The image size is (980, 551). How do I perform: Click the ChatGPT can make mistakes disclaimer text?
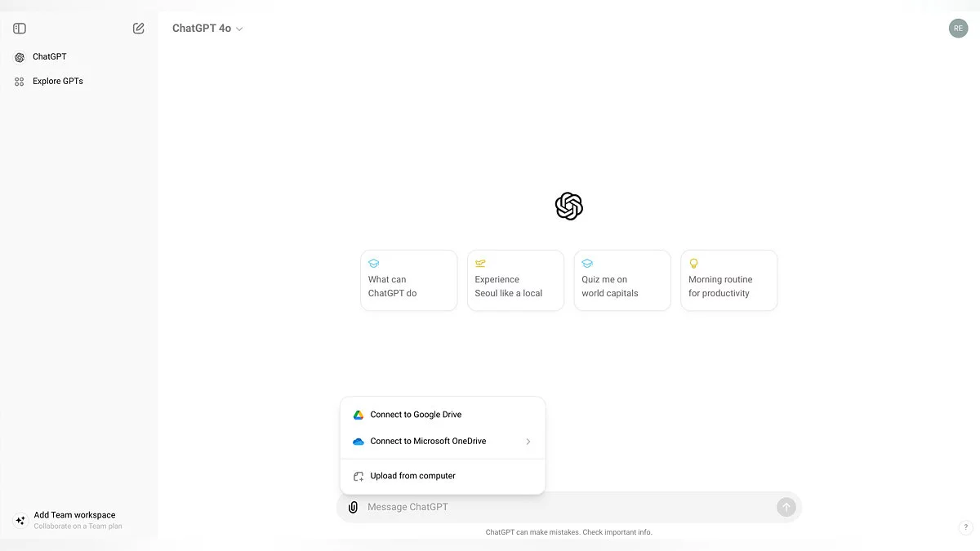569,532
